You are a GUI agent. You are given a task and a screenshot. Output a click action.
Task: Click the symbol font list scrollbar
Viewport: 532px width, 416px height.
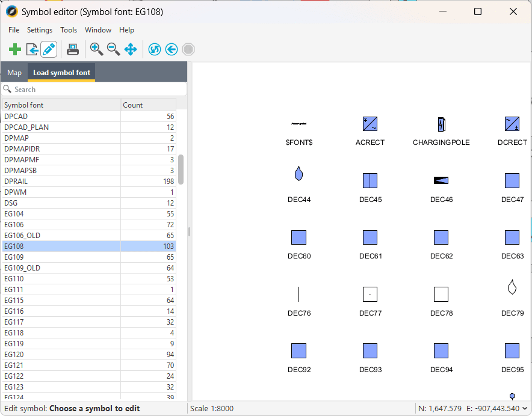pyautogui.click(x=181, y=170)
